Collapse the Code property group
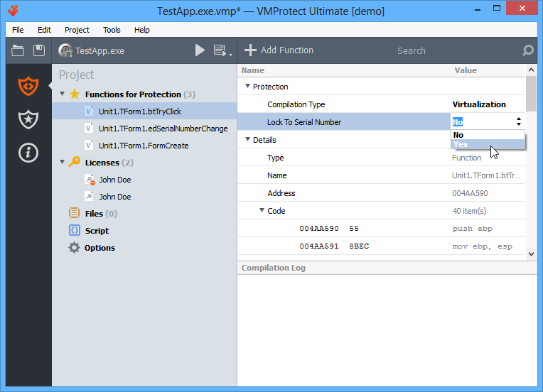 point(262,211)
